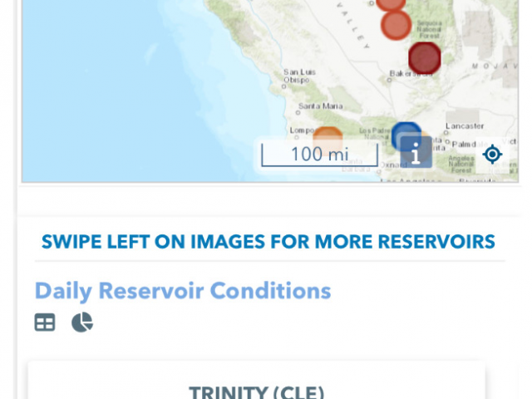Click the red marker at top of map
Image resolution: width=532 pixels, height=399 pixels.
pos(391,4)
